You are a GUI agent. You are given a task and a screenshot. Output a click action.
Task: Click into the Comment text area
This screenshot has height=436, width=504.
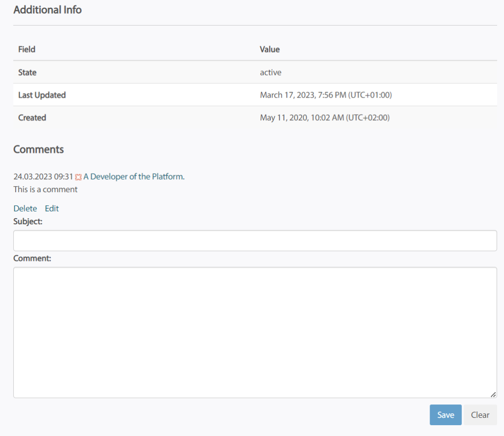coord(255,333)
